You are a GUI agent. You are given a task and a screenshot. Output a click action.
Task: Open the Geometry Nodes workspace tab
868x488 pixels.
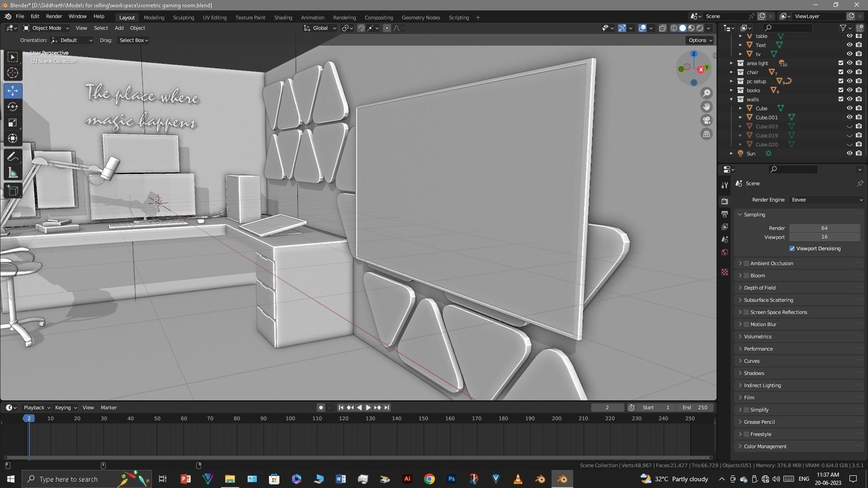(420, 18)
